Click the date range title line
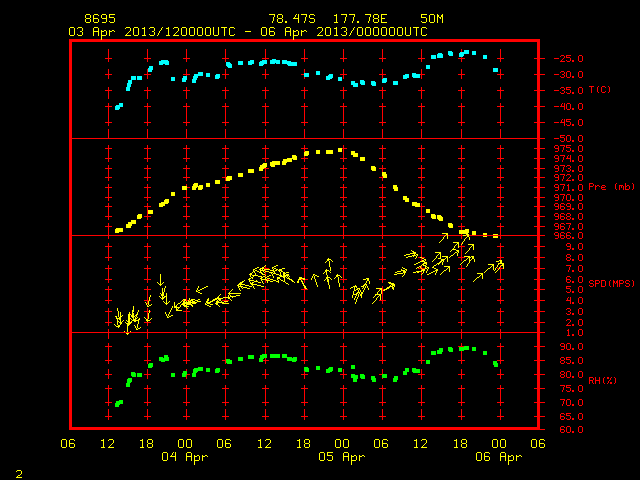640x480 pixels. (x=248, y=32)
